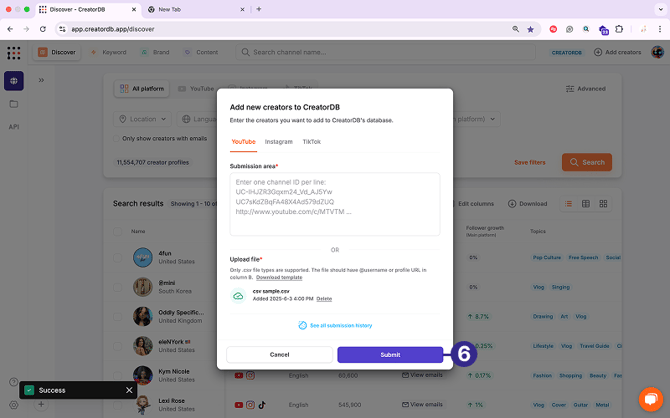Switch to table view layout icon
The height and width of the screenshot is (418, 670).
pyautogui.click(x=586, y=204)
